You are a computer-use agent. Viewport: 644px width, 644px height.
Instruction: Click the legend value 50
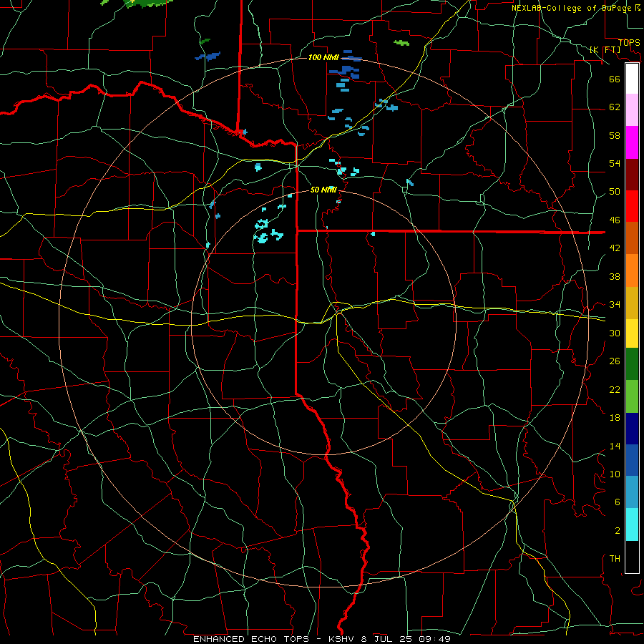(615, 192)
